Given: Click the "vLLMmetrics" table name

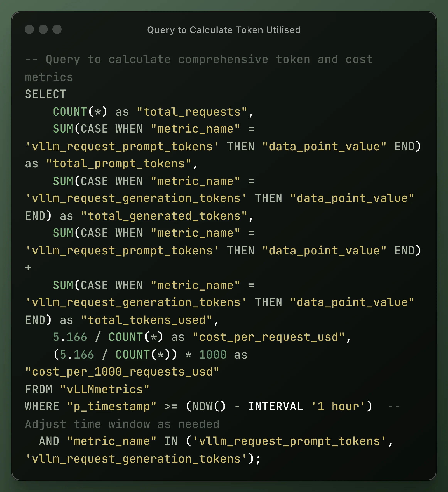Looking at the screenshot, I should point(105,389).
